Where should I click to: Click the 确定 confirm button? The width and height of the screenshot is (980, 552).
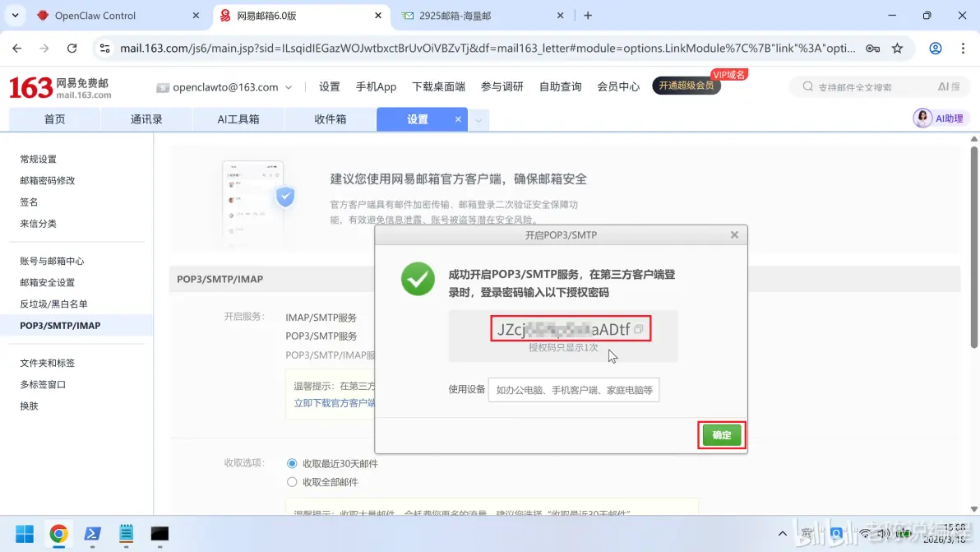[721, 435]
